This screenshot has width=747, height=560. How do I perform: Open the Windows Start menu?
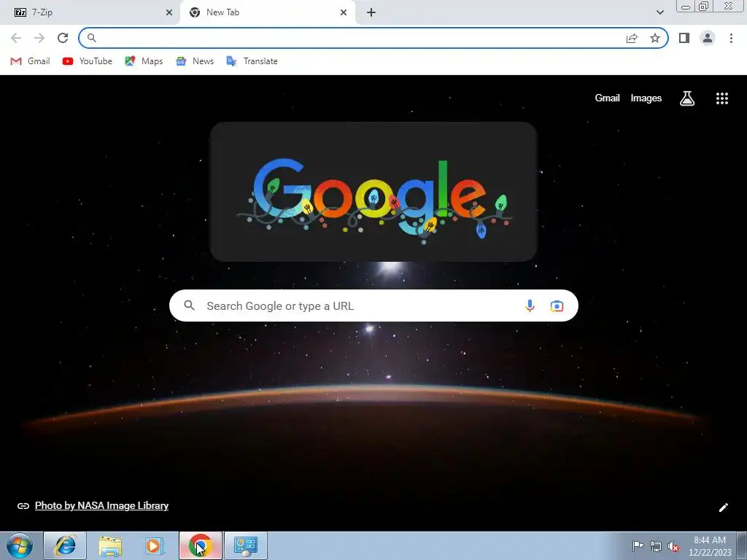tap(20, 545)
